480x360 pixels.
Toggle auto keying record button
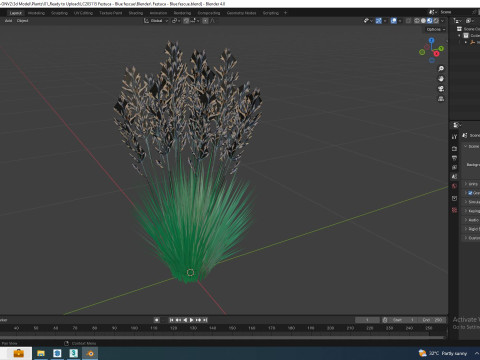(x=156, y=320)
